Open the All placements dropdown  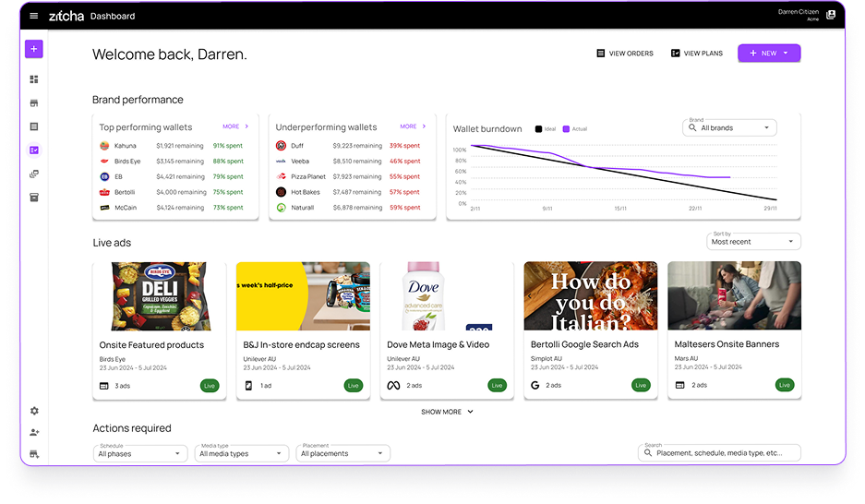point(342,453)
